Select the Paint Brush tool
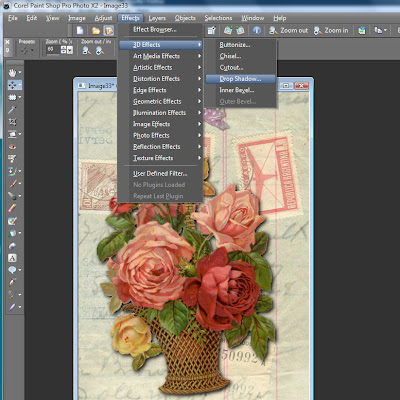The width and height of the screenshot is (400, 400). (x=12, y=184)
